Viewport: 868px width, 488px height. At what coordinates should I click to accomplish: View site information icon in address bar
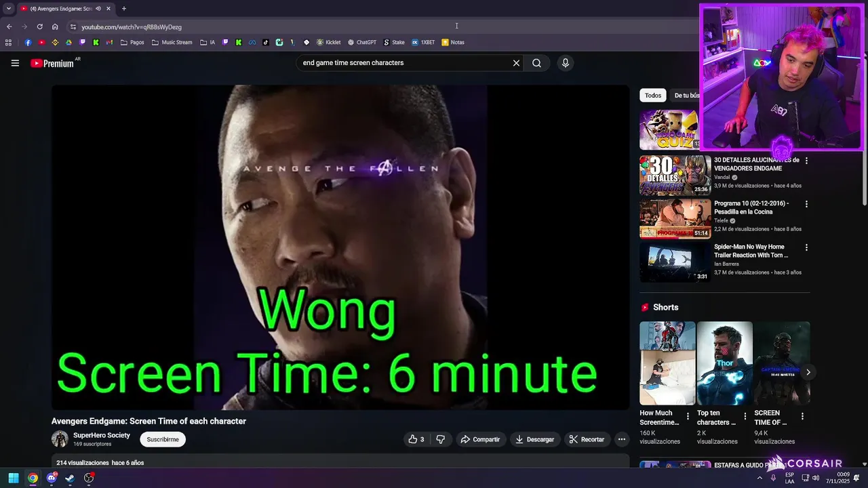(73, 26)
